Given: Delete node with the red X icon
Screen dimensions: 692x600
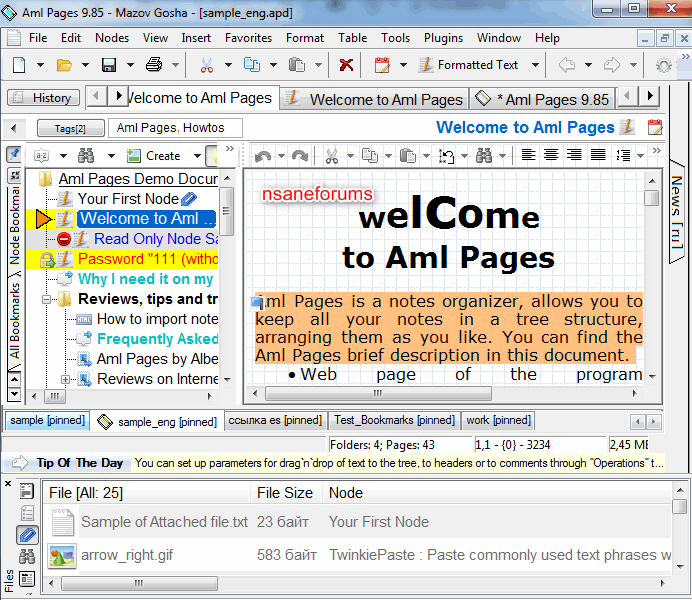Looking at the screenshot, I should pyautogui.click(x=346, y=65).
